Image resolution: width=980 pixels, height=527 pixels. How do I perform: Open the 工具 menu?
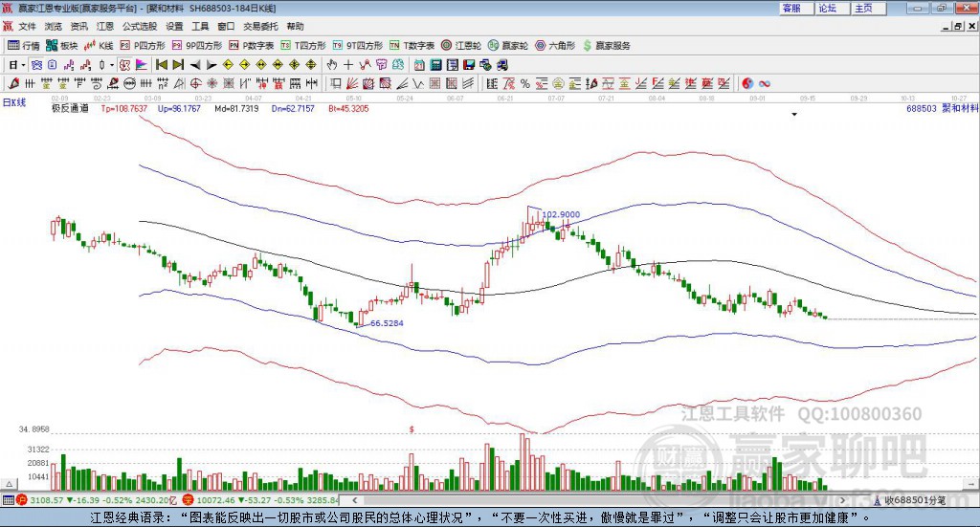200,26
